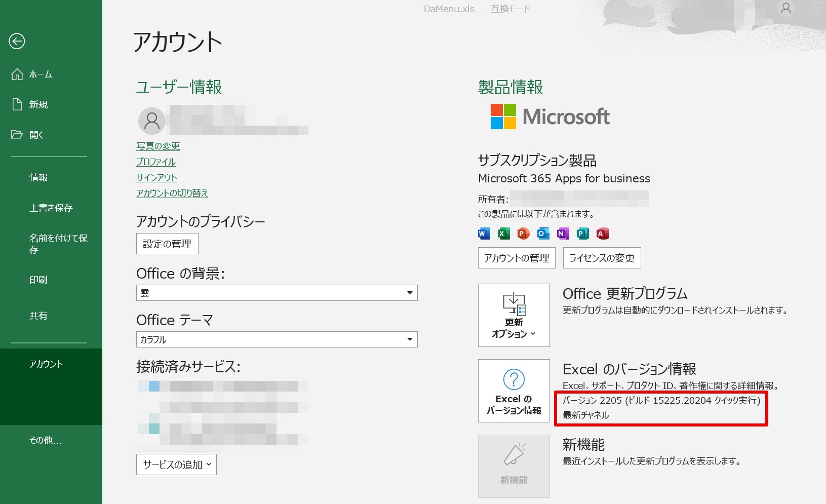This screenshot has width=826, height=504.
Task: Click the Home house icon
Action: [x=17, y=74]
